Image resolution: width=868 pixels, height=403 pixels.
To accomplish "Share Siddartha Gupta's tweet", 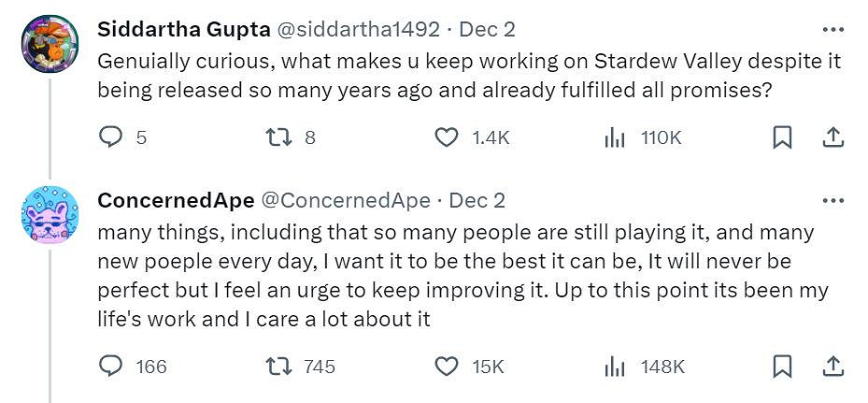I will coord(832,137).
